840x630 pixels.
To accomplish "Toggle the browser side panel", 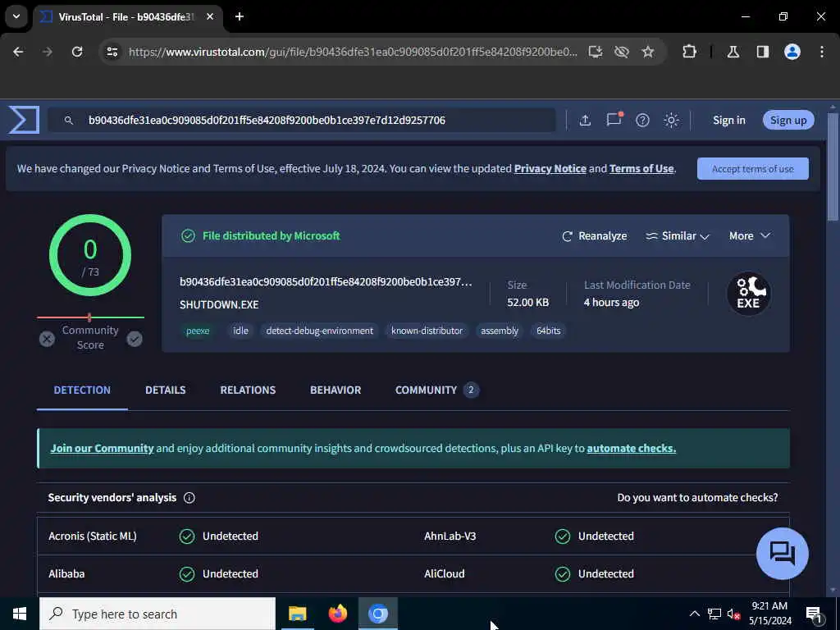I will (763, 52).
